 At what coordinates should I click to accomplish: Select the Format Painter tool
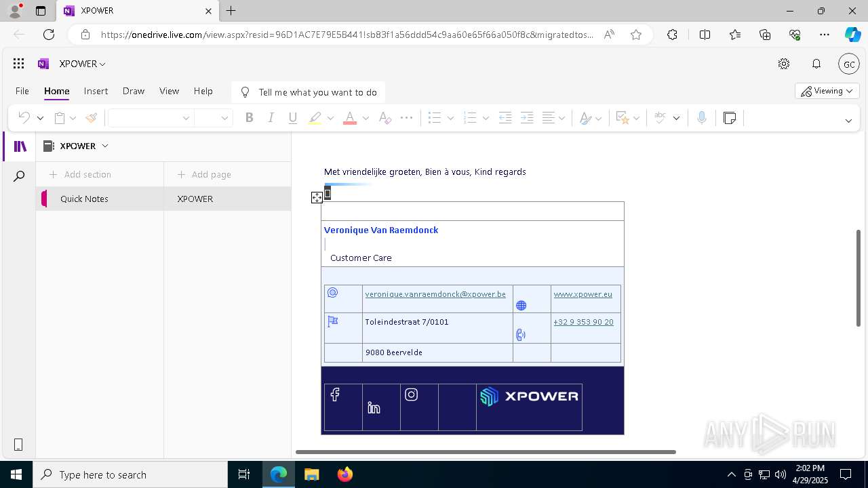(x=91, y=118)
